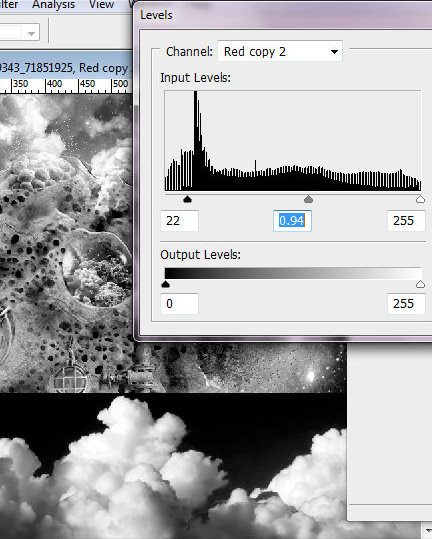Click the horizontal ruler near 400
The width and height of the screenshot is (432, 539).
(x=54, y=86)
